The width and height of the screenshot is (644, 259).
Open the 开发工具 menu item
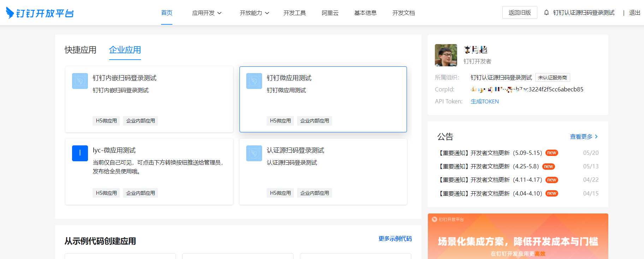295,13
